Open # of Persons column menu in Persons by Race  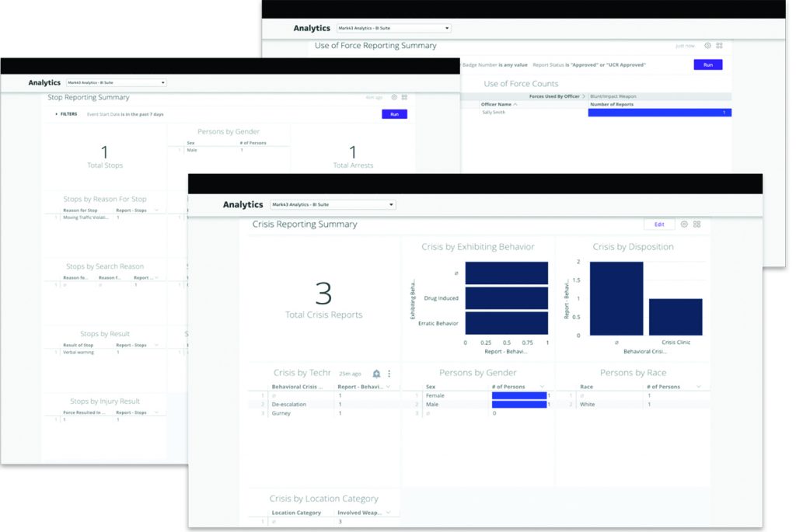[699, 387]
